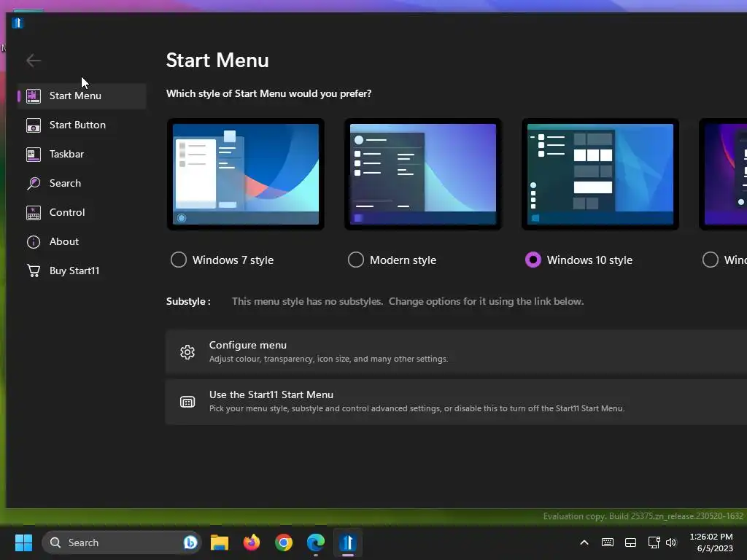Click the network tray icon
This screenshot has height=560, width=747.
point(654,542)
